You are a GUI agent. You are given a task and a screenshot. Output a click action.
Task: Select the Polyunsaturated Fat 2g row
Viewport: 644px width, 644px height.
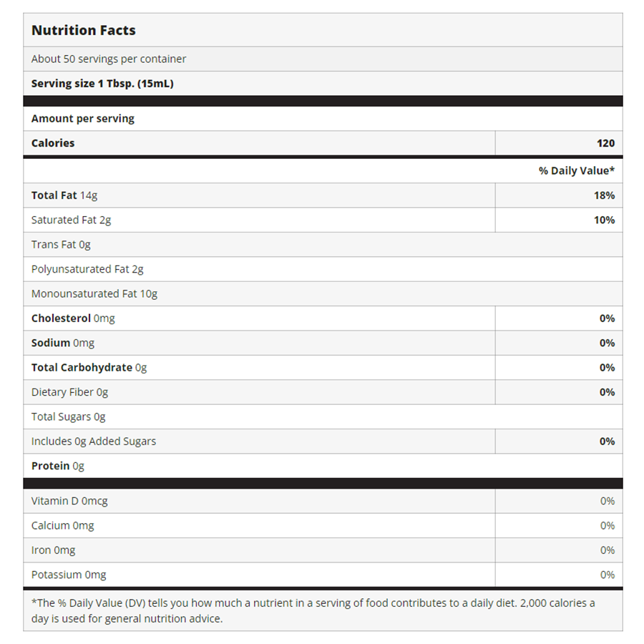tap(87, 269)
